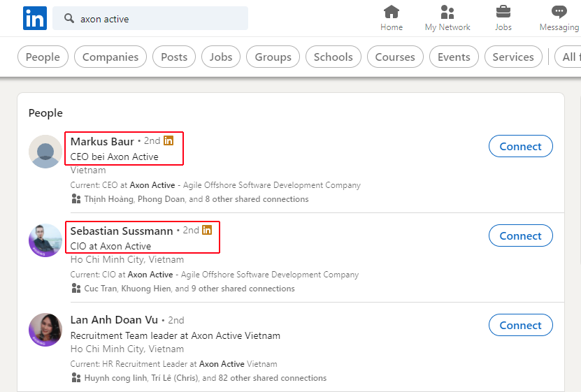The image size is (581, 392).
Task: Open the All filters pill
Action: click(568, 57)
